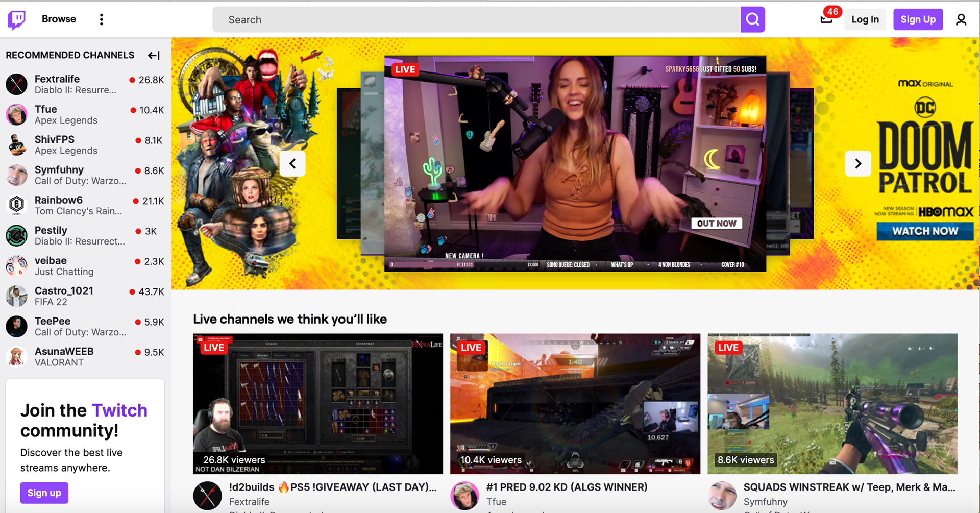
Task: Click 'Apex Legends' label under ShivFPS
Action: point(66,151)
